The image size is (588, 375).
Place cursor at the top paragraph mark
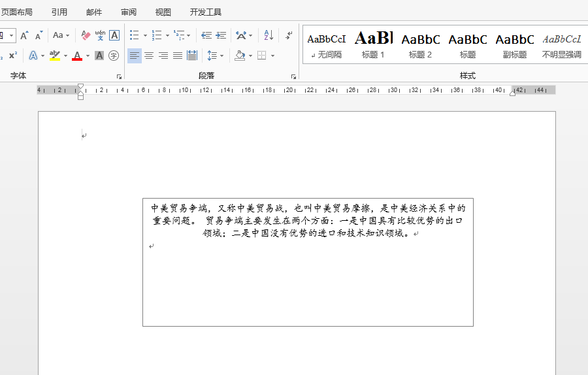pos(84,136)
